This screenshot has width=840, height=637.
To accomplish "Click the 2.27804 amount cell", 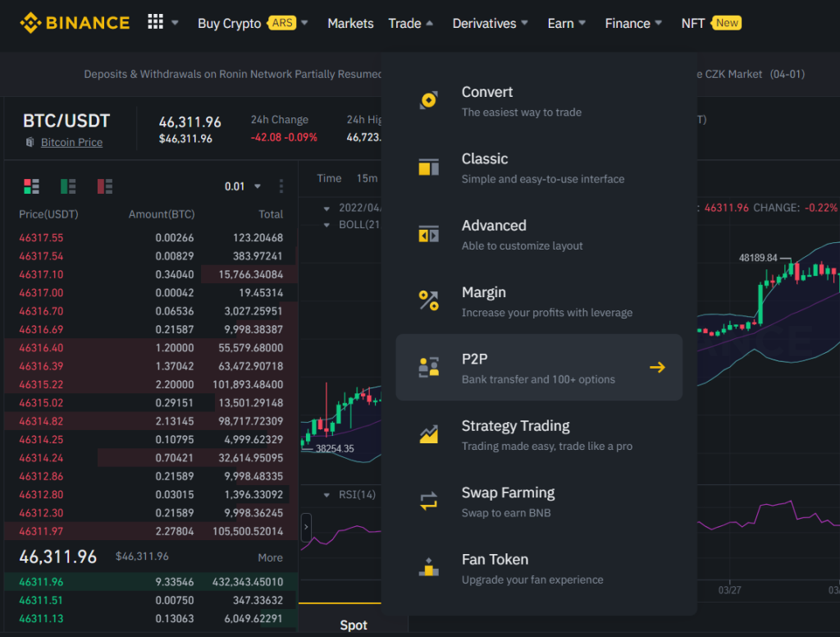I will (175, 531).
